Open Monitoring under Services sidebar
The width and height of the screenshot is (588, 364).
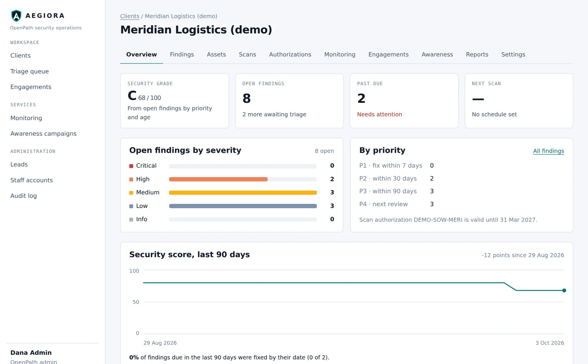(x=26, y=118)
